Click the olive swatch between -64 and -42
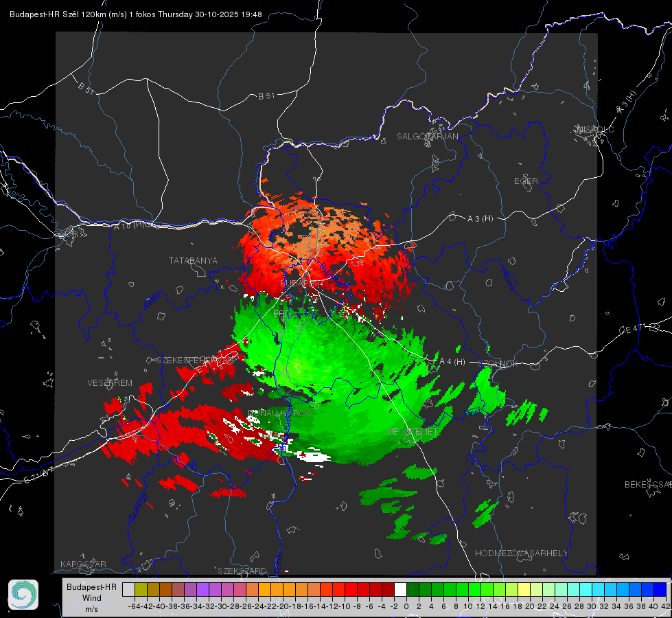 pyautogui.click(x=141, y=589)
